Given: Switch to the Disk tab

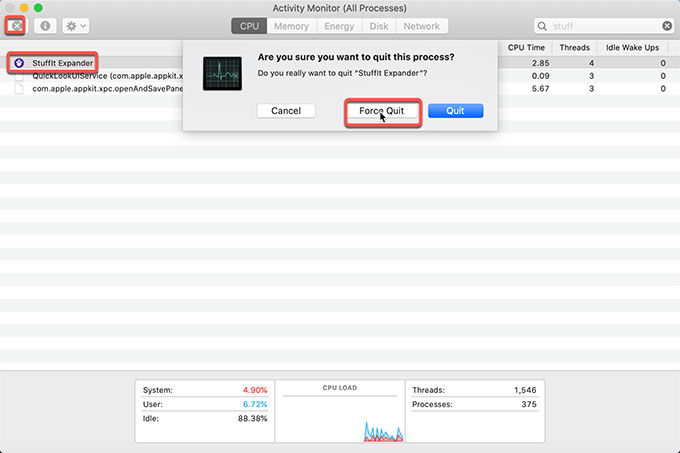Looking at the screenshot, I should [x=379, y=26].
